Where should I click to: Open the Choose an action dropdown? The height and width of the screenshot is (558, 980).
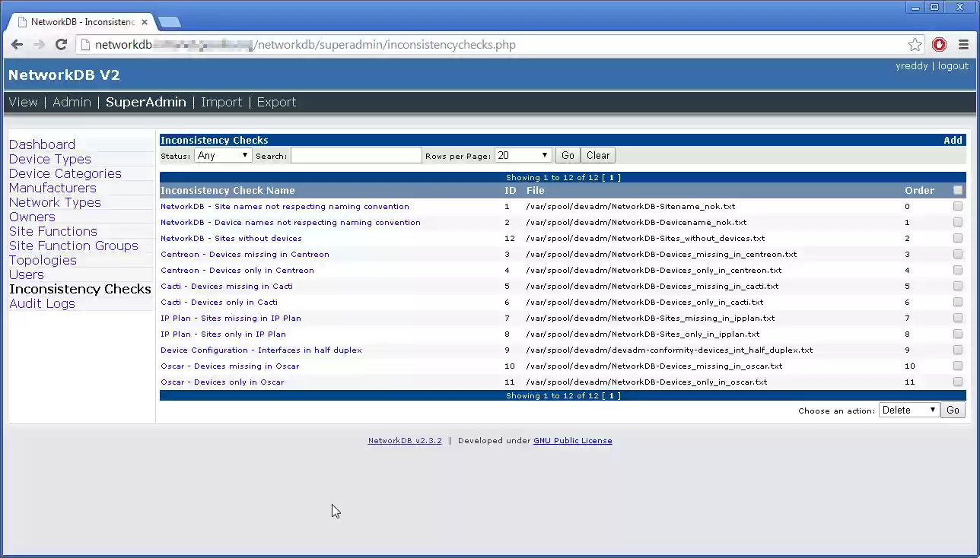(x=908, y=411)
